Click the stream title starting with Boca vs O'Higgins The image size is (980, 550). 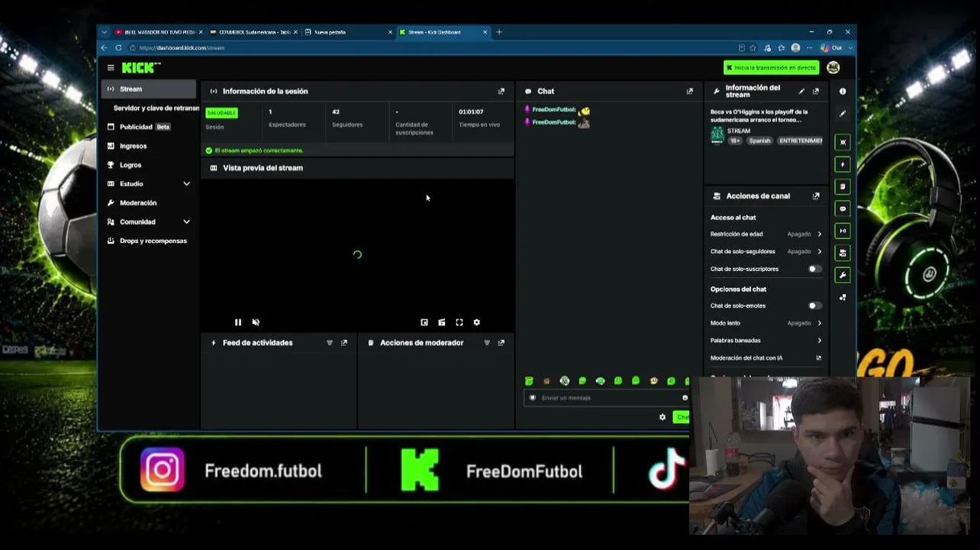point(759,116)
